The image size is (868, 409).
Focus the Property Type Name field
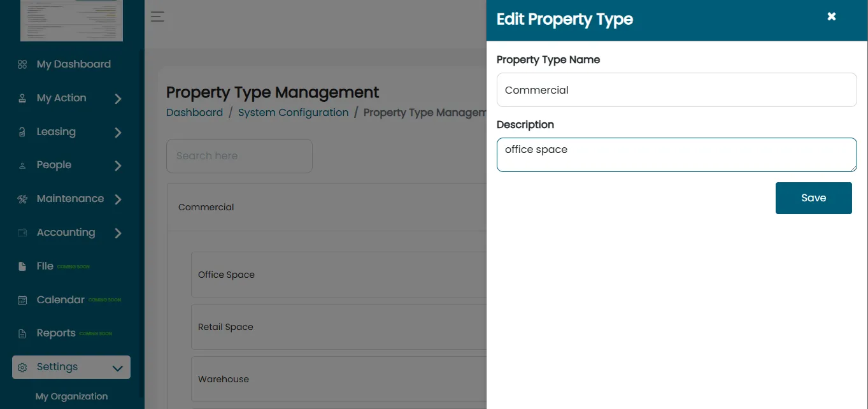[677, 90]
